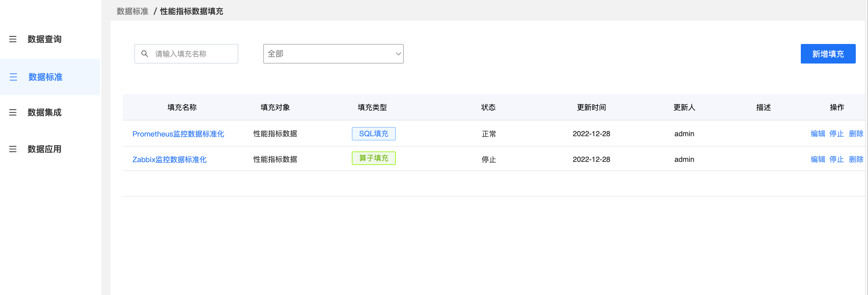Viewport: 868px width, 295px height.
Task: Click 停止 status cell in Zabbix row
Action: pyautogui.click(x=489, y=160)
